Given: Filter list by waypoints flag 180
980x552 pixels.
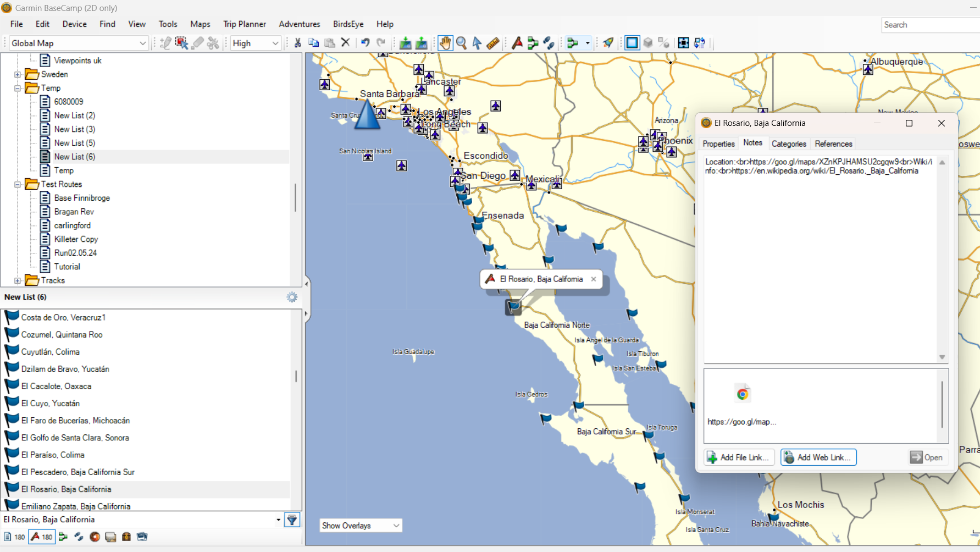Looking at the screenshot, I should tap(42, 537).
